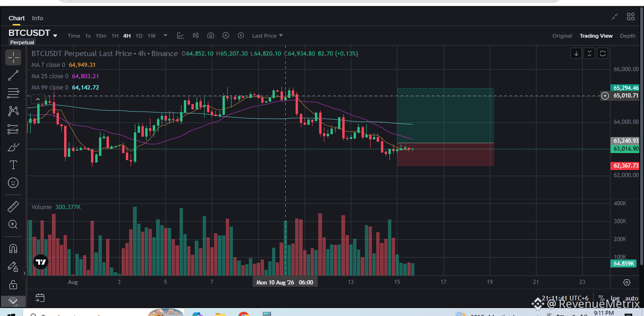Image resolution: width=644 pixels, height=316 pixels.
Task: Select the pattern node drawing tool
Action: pyautogui.click(x=13, y=111)
